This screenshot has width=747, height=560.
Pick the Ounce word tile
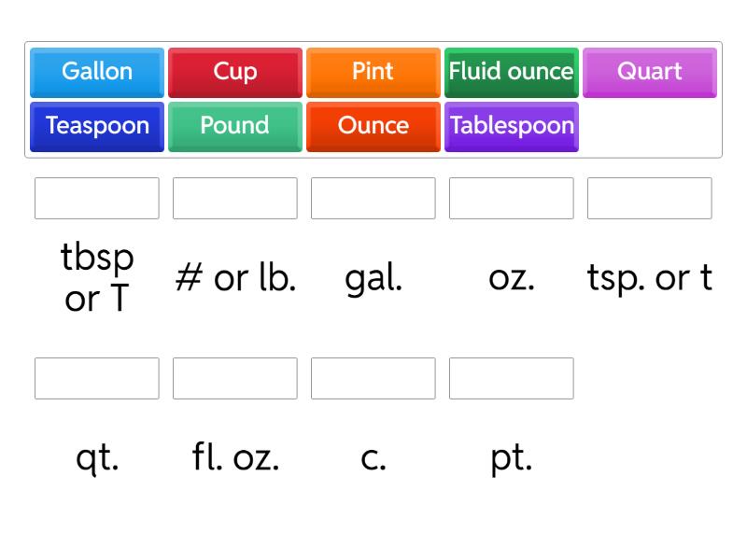(x=373, y=126)
